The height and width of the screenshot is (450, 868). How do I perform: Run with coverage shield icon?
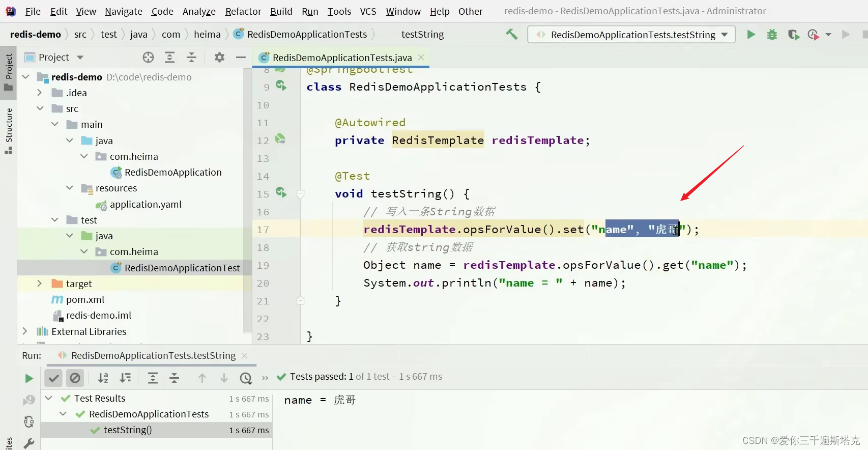[793, 35]
